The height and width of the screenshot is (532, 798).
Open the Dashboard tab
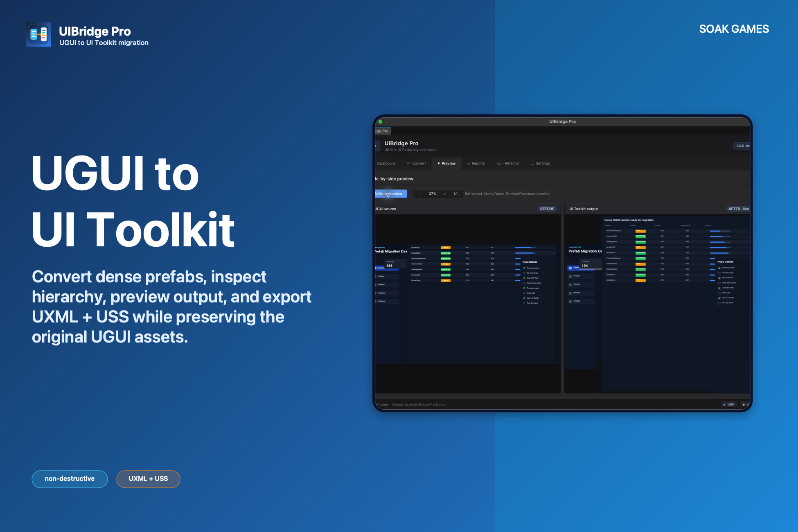[x=385, y=163]
